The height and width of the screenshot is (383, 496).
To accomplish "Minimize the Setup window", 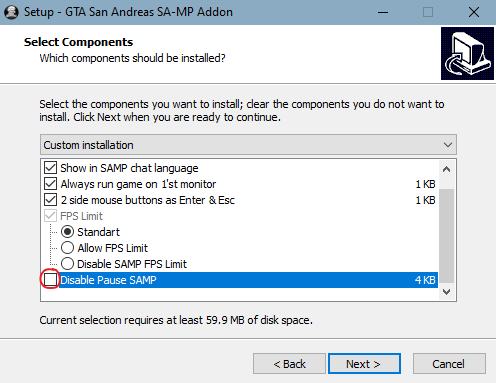I will (383, 12).
